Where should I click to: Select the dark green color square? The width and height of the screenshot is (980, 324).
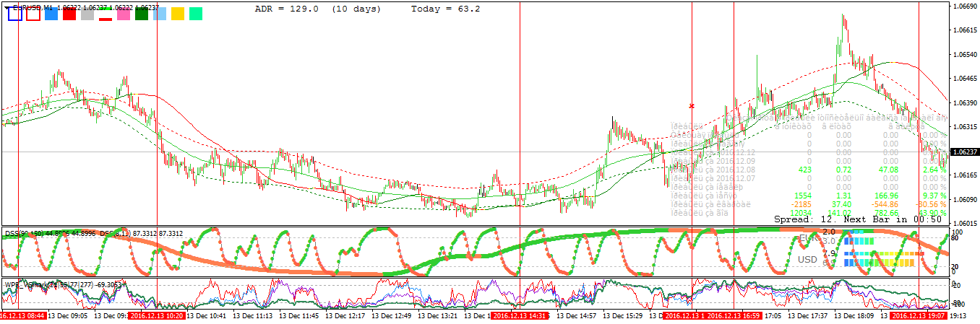tap(142, 14)
